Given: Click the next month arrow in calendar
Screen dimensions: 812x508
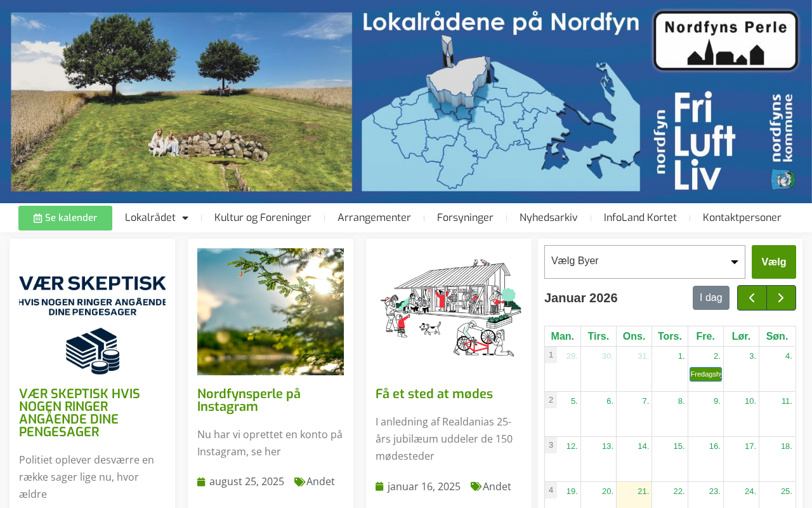Looking at the screenshot, I should click(x=781, y=298).
